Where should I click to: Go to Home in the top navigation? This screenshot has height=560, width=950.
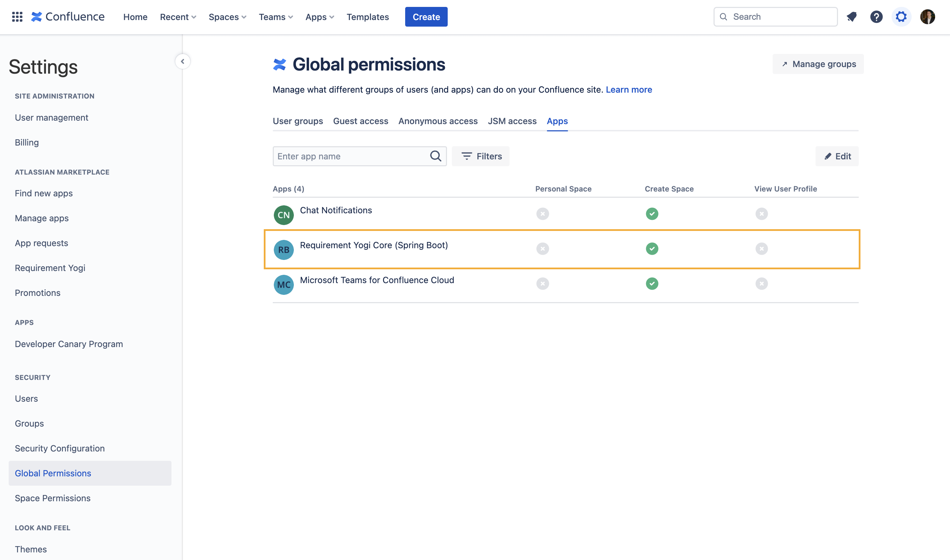[x=135, y=17]
